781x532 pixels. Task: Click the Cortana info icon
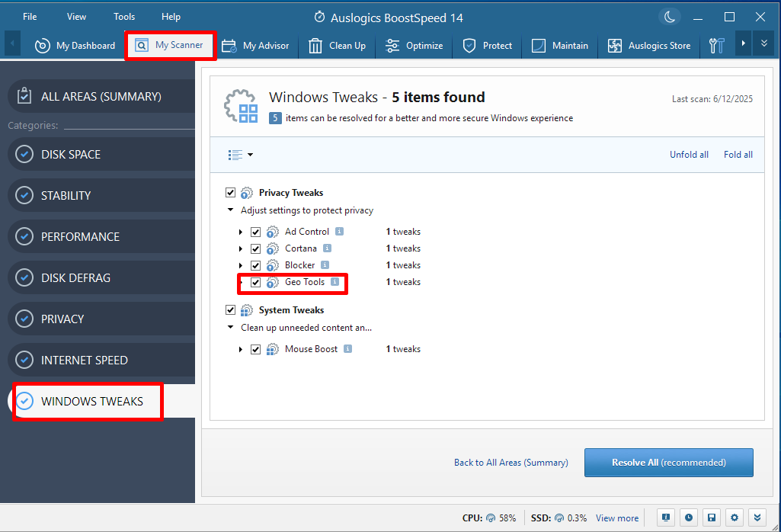coord(327,248)
